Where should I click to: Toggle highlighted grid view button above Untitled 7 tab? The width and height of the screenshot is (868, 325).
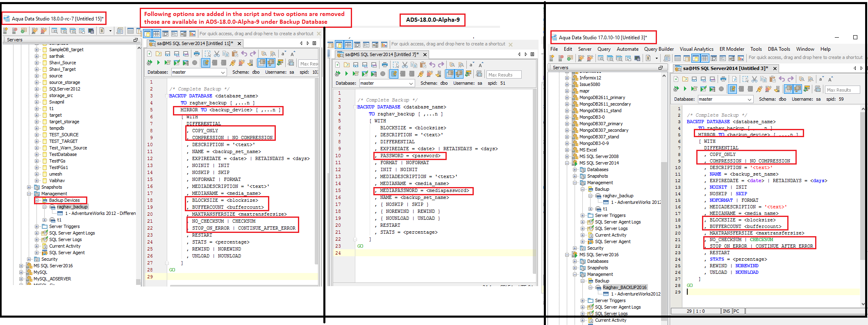coord(348,45)
